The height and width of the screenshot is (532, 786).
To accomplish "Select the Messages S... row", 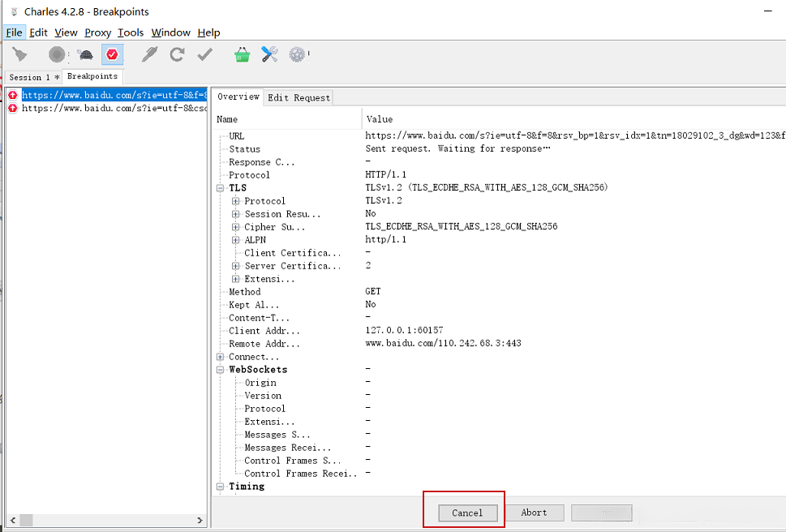I will point(499,435).
